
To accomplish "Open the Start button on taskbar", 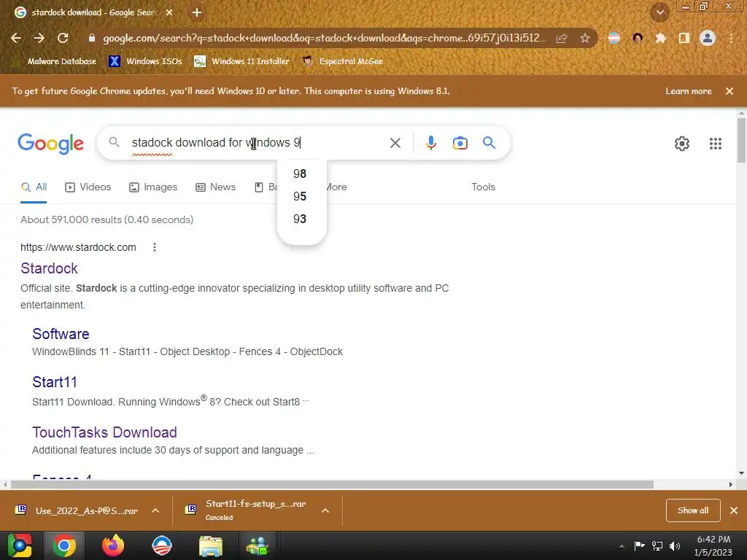I will [x=20, y=545].
